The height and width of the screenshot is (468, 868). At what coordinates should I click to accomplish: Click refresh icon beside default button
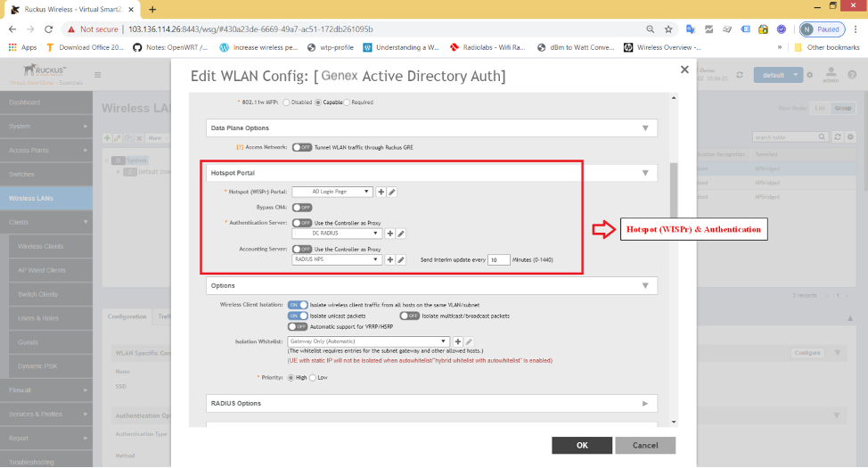(x=740, y=75)
